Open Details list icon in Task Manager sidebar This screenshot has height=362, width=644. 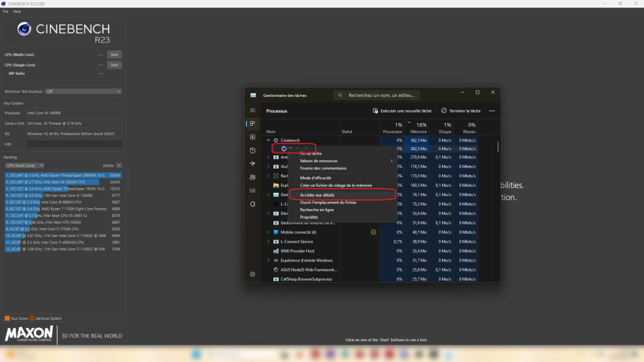[x=253, y=190]
